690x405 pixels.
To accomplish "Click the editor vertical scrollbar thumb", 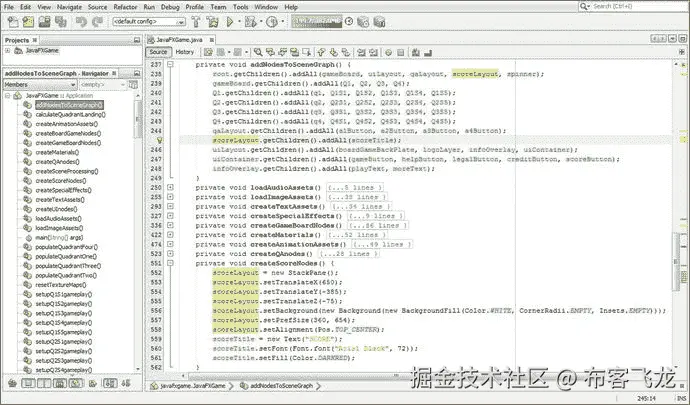I will [x=675, y=262].
